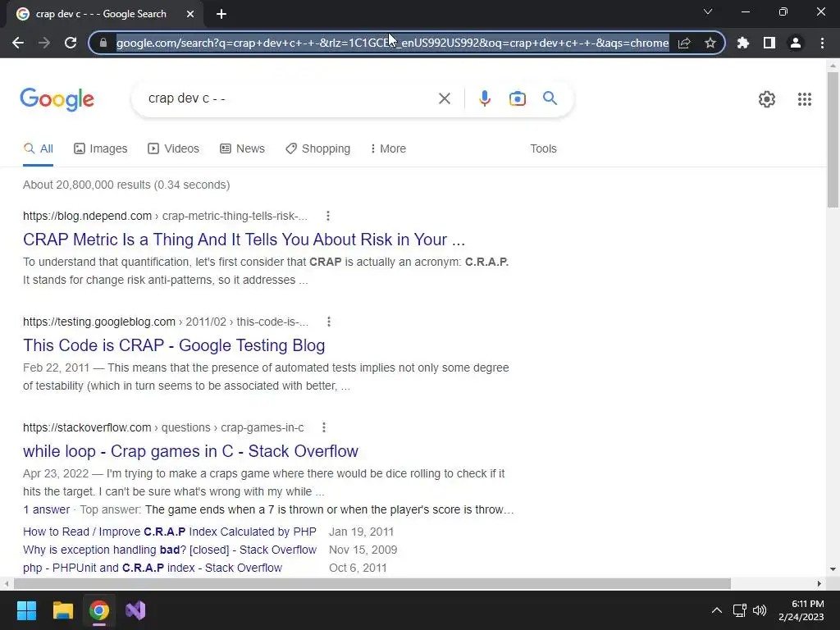Start a search by voice

(x=484, y=98)
